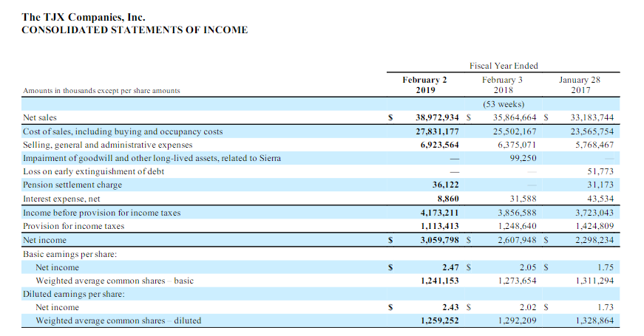Select the 'Net sales' row label

click(40, 117)
